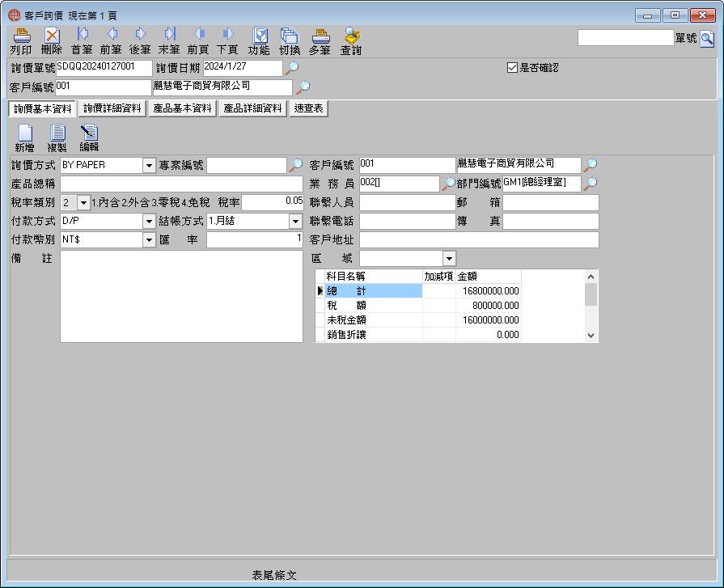Viewport: 724px width, 588px height.
Task: Click the 刪除 delete icon
Action: tap(52, 41)
